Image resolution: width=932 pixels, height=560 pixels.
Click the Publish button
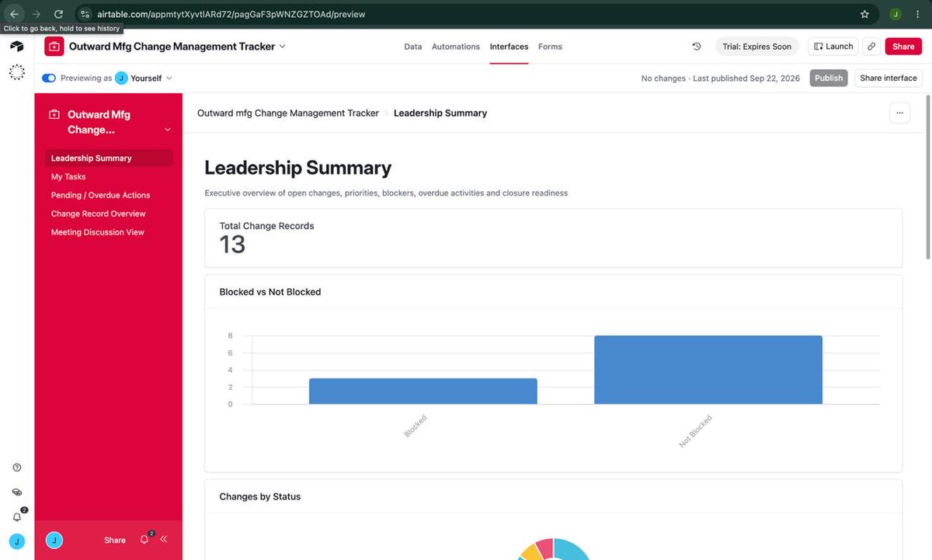(x=829, y=78)
